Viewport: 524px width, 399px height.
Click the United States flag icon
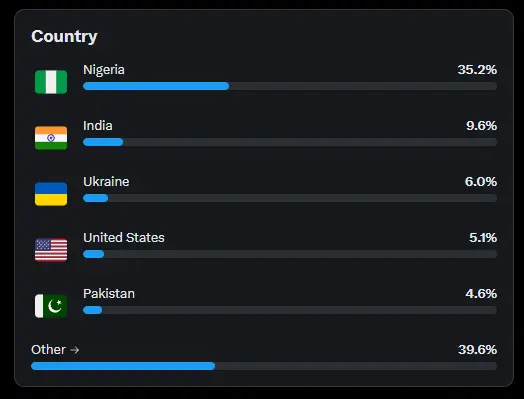click(x=51, y=250)
